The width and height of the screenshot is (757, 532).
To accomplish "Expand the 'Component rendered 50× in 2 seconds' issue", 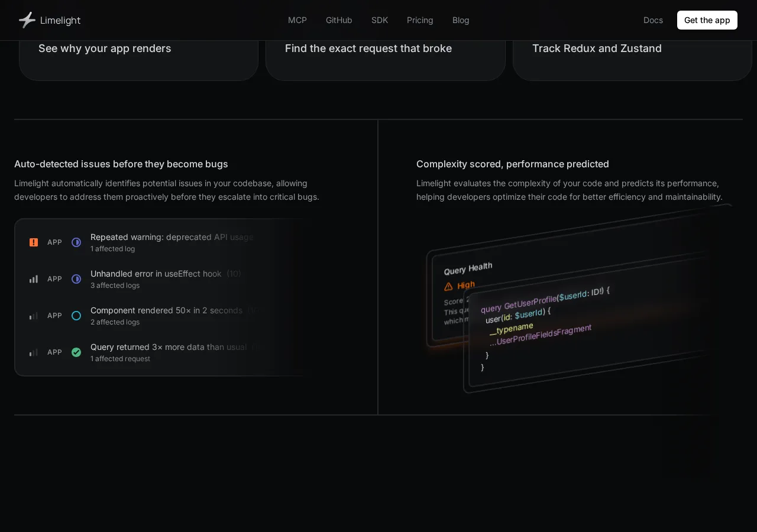I will (x=166, y=310).
